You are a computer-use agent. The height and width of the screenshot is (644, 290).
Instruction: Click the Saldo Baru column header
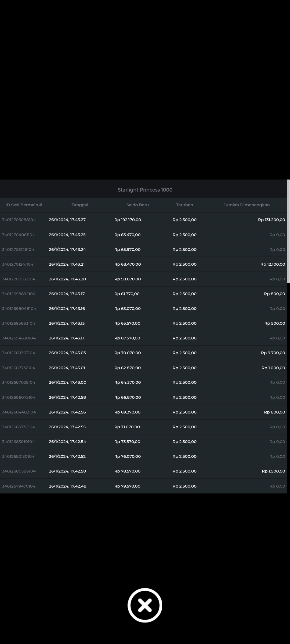click(137, 205)
